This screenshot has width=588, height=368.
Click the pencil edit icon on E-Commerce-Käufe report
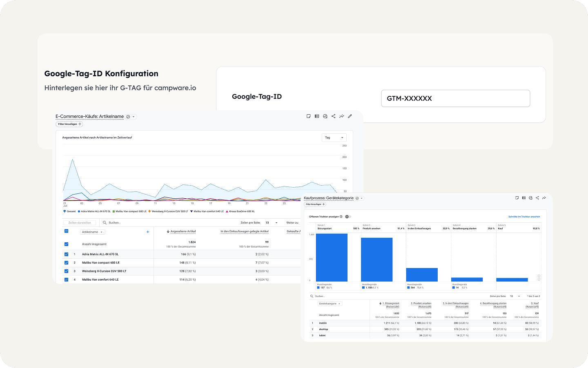[350, 116]
